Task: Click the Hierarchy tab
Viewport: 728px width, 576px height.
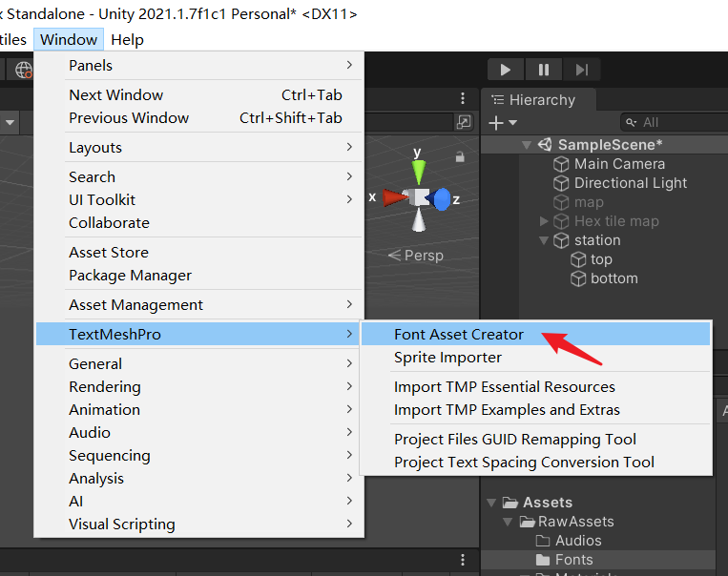Action: (538, 100)
